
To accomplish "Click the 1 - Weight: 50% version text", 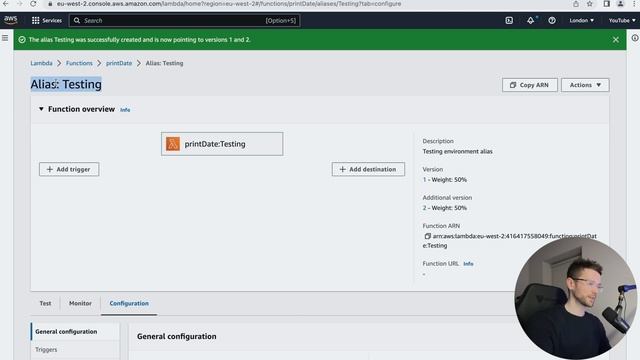I will (444, 180).
